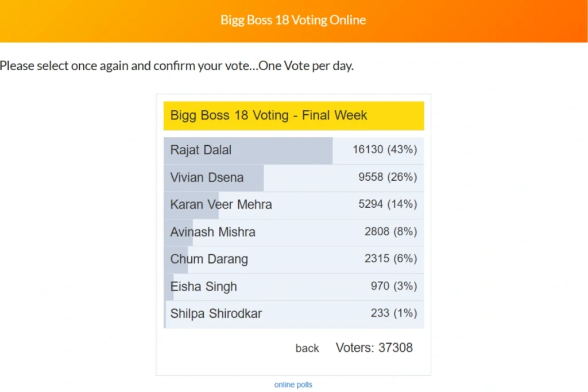Select the Chum Darang result row
Screen dimensions: 588x392
(293, 259)
